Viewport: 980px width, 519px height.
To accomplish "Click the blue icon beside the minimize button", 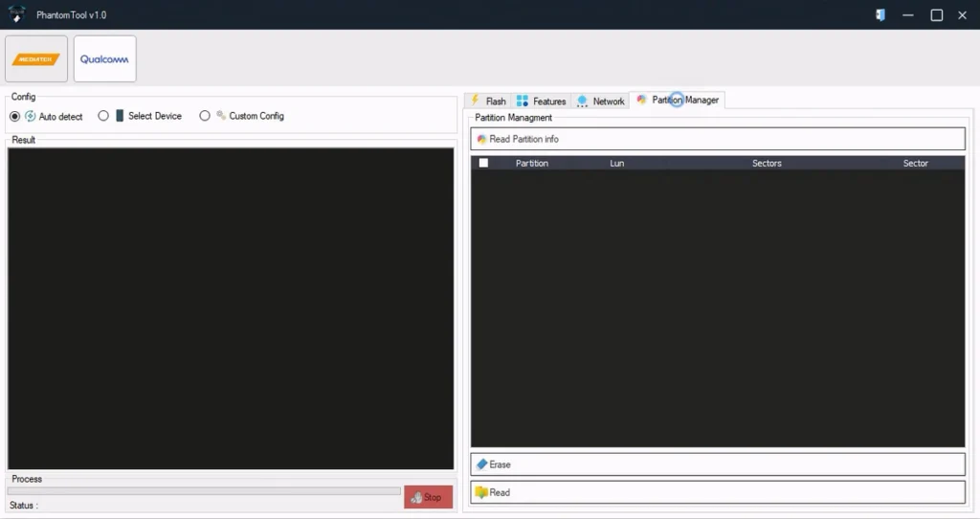I will [x=880, y=15].
